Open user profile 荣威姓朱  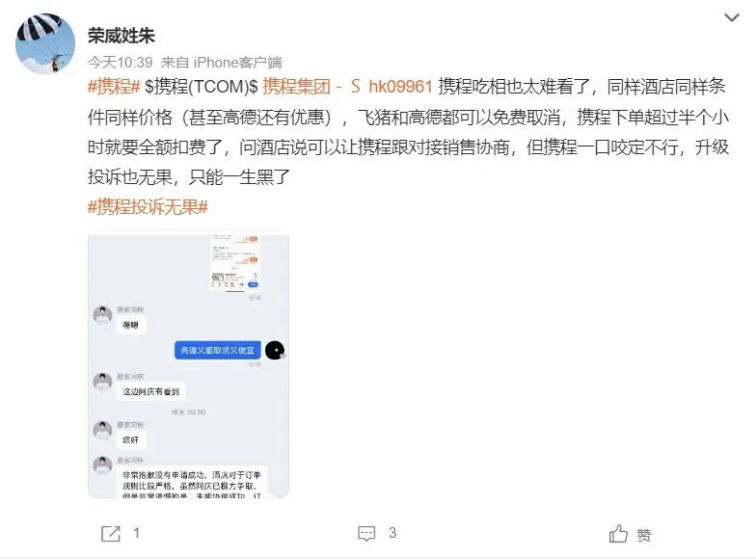click(121, 36)
